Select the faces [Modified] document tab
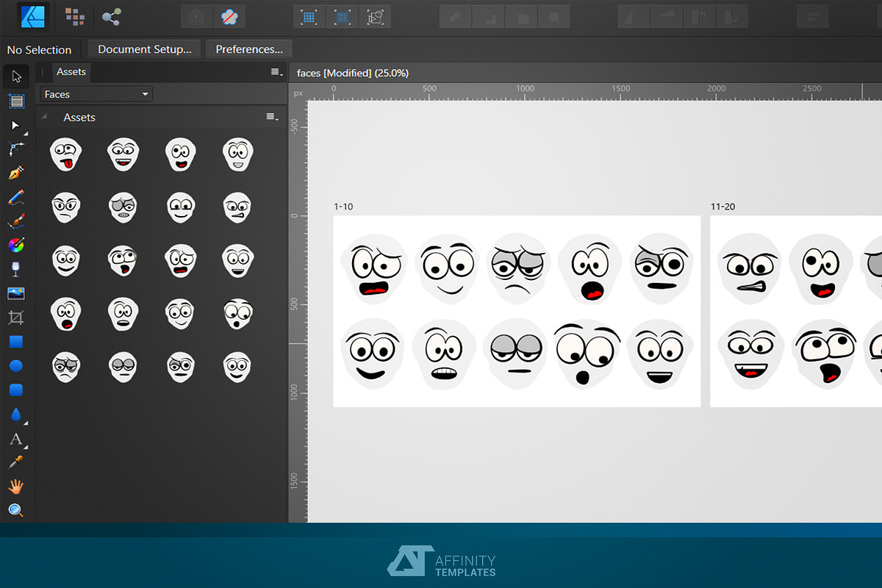The width and height of the screenshot is (882, 588). [353, 73]
